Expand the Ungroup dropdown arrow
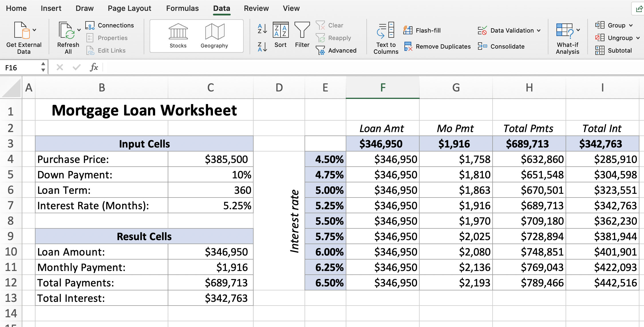Image resolution: width=644 pixels, height=327 pixels. [638, 38]
